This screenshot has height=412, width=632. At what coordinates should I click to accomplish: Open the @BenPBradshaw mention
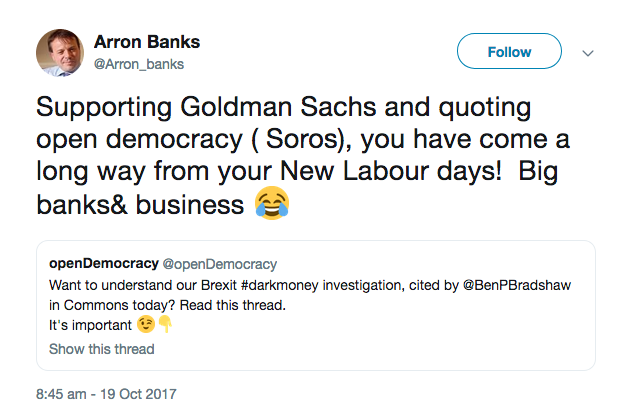tap(517, 285)
